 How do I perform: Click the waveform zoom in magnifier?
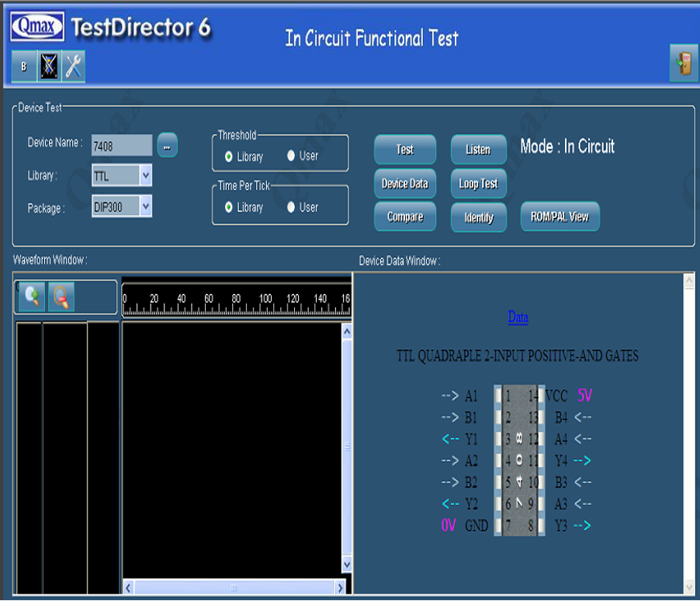pyautogui.click(x=32, y=296)
